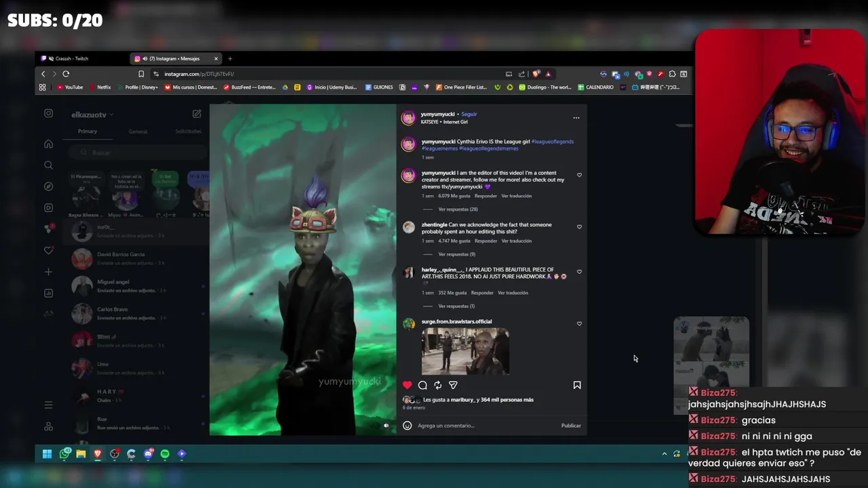Image resolution: width=868 pixels, height=488 pixels.
Task: Search conversations in the Buscar field
Action: click(x=139, y=152)
